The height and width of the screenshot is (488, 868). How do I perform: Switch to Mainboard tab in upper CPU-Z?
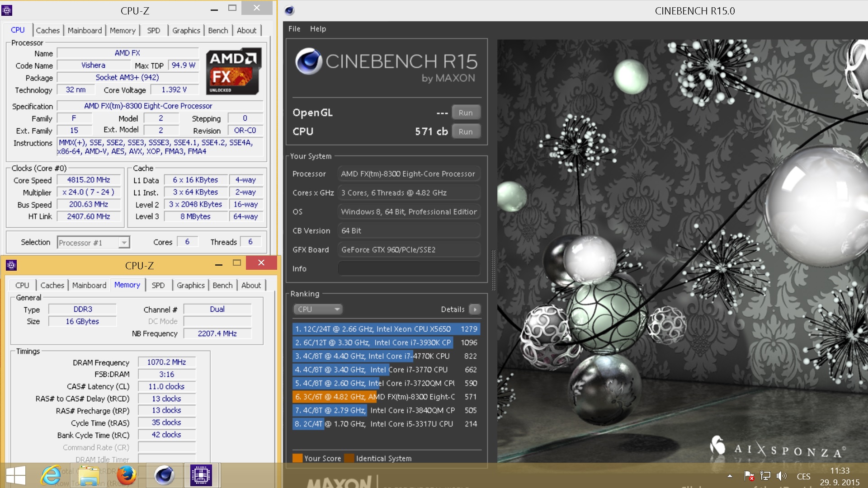click(x=85, y=30)
